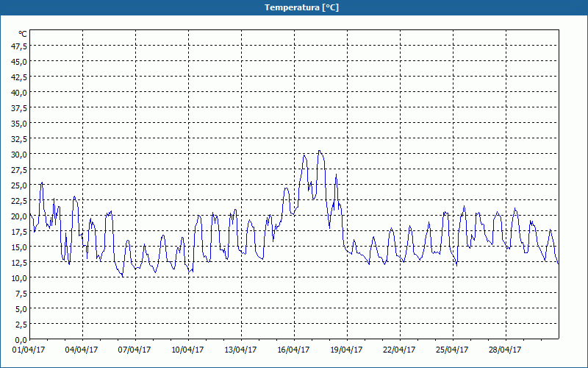Select the 40,0 y-axis value

19,93
